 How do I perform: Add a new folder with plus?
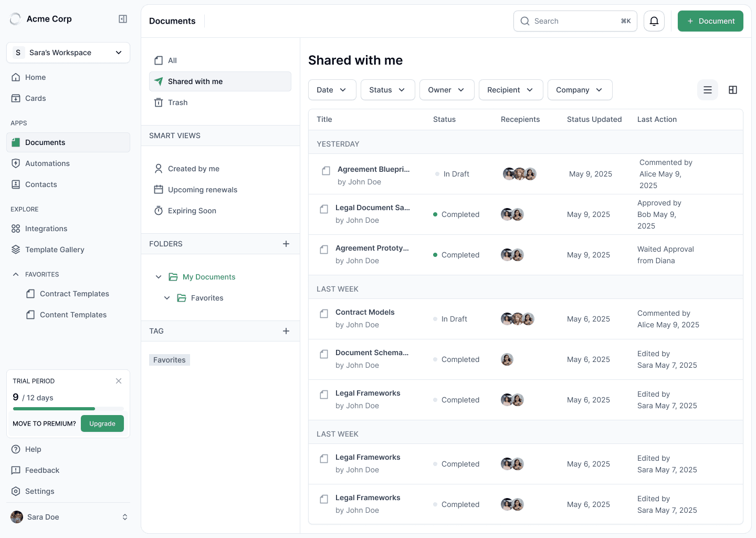coord(286,244)
